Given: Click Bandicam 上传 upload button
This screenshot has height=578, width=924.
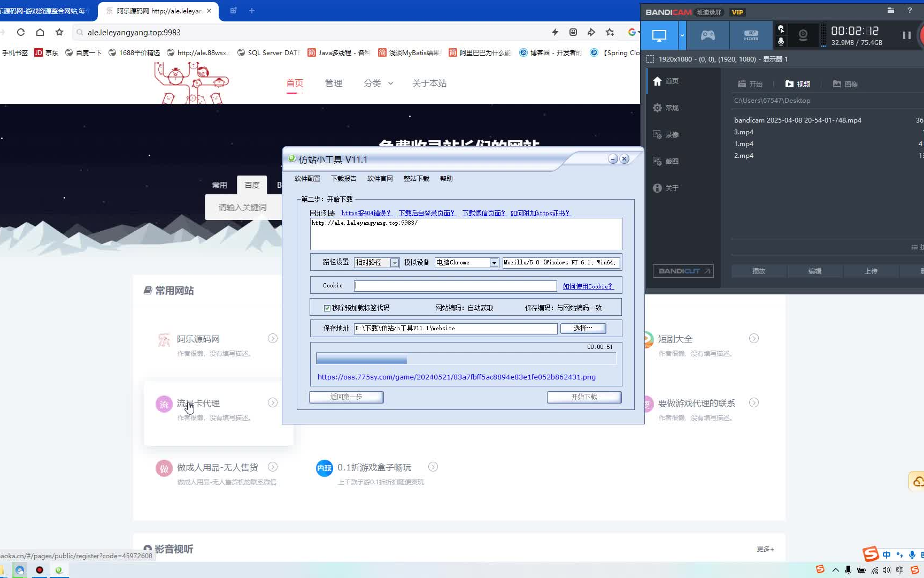Looking at the screenshot, I should click(871, 271).
